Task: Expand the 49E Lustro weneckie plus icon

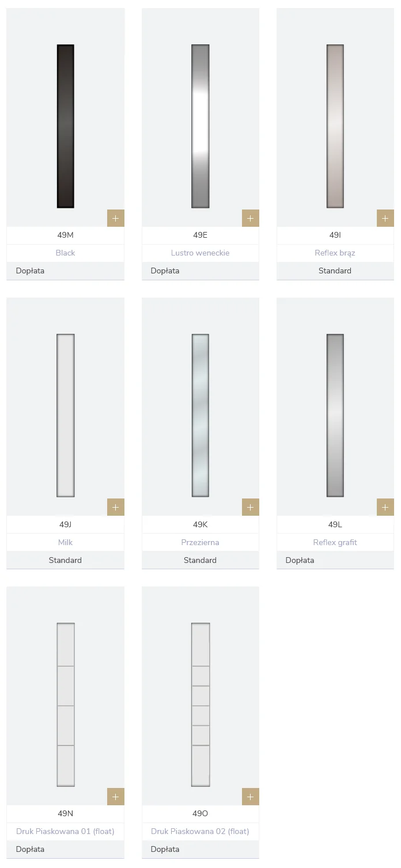Action: pos(251,218)
